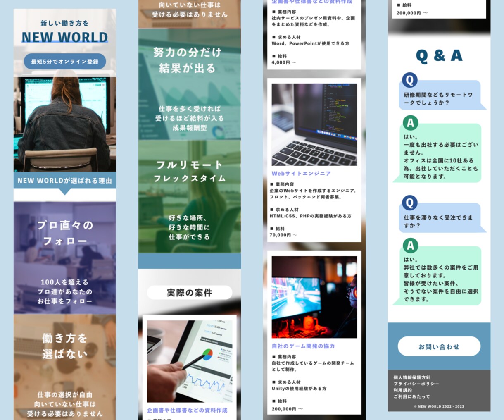Screen dimensions: 504x420
Task: Open the 利用規約 footer link
Action: tap(402, 390)
